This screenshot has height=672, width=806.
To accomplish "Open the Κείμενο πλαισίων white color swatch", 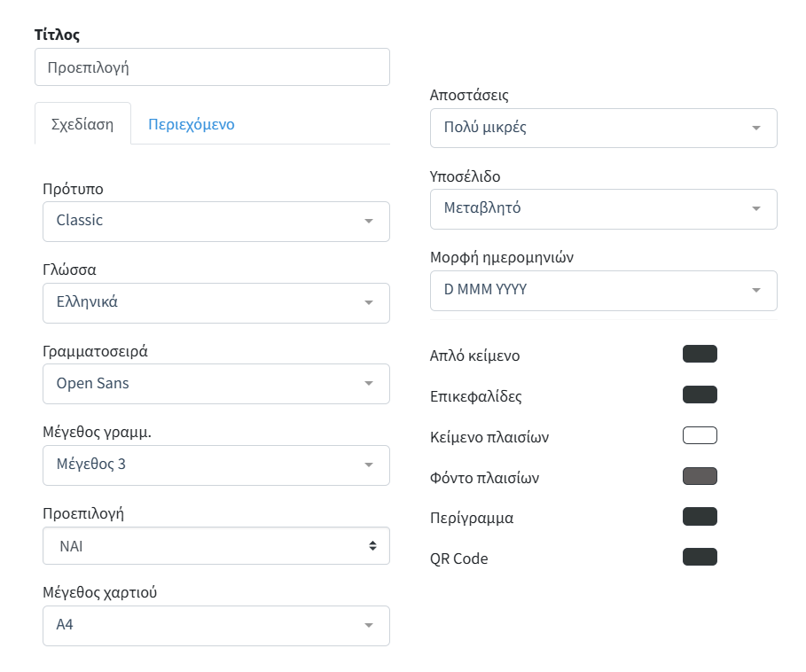I will pyautogui.click(x=700, y=435).
